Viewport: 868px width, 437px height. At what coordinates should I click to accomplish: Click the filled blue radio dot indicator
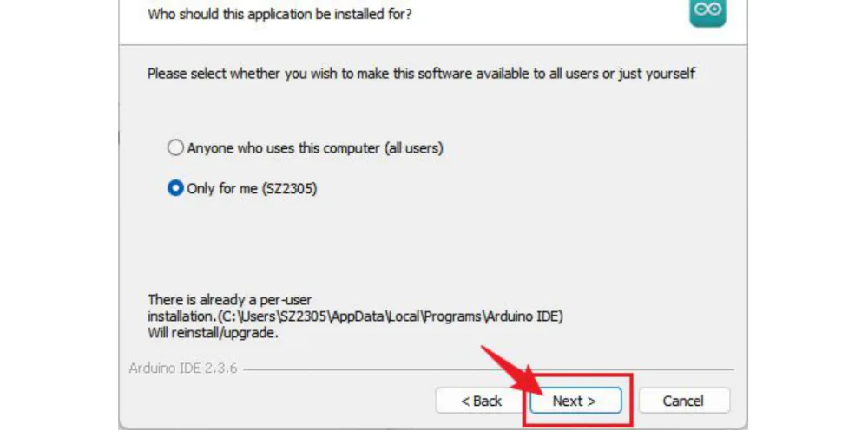pos(175,188)
